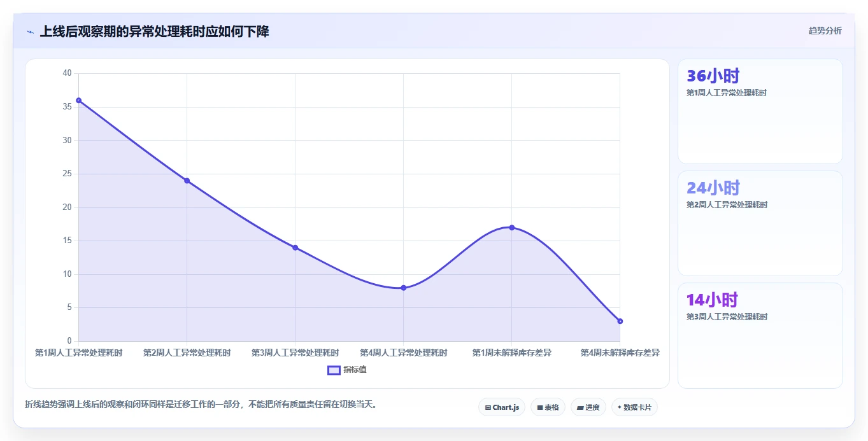Click card caption 第3周人工异常处理耗时 under 14小时

[727, 317]
